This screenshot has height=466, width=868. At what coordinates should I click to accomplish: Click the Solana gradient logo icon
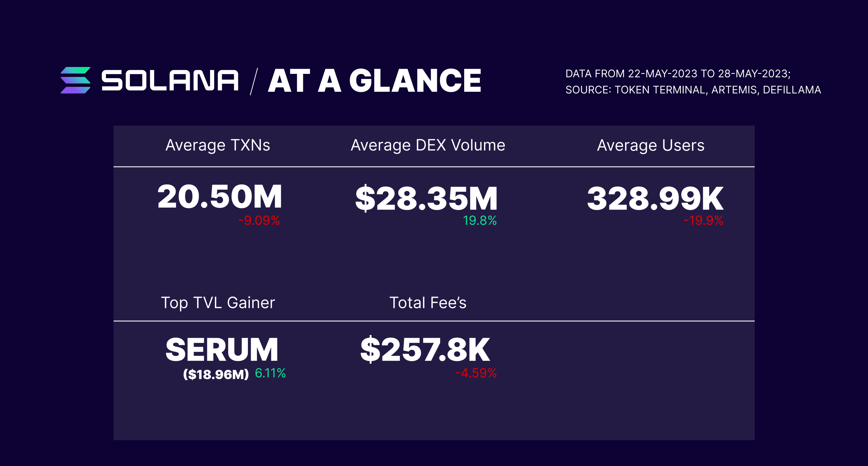[75, 80]
